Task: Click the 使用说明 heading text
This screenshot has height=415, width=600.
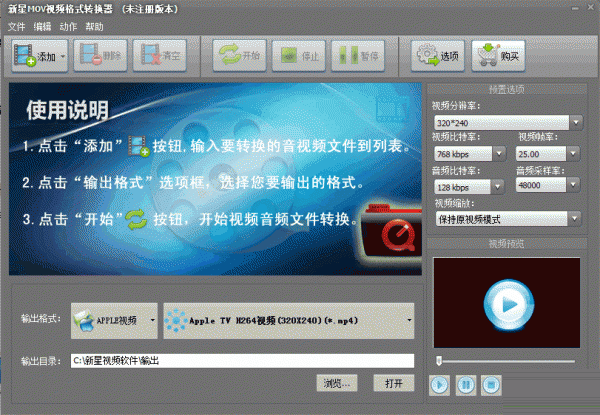Action: [67, 110]
